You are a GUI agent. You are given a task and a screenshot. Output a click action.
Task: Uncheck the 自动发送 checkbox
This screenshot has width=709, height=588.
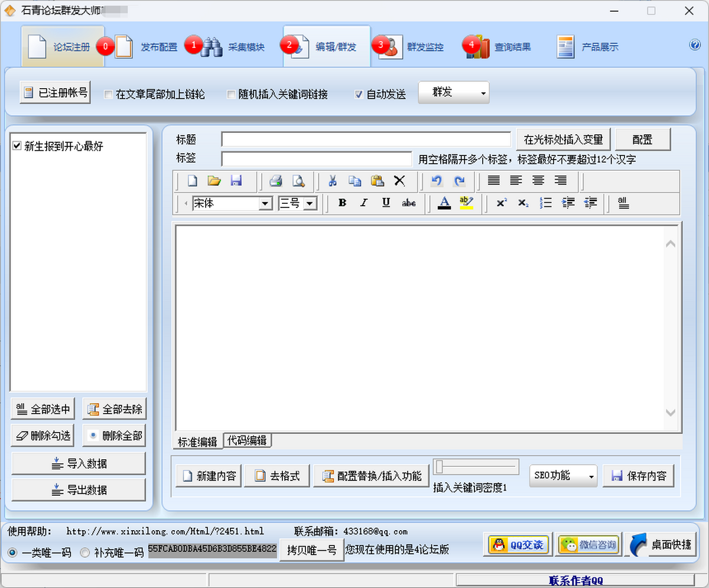point(359,95)
